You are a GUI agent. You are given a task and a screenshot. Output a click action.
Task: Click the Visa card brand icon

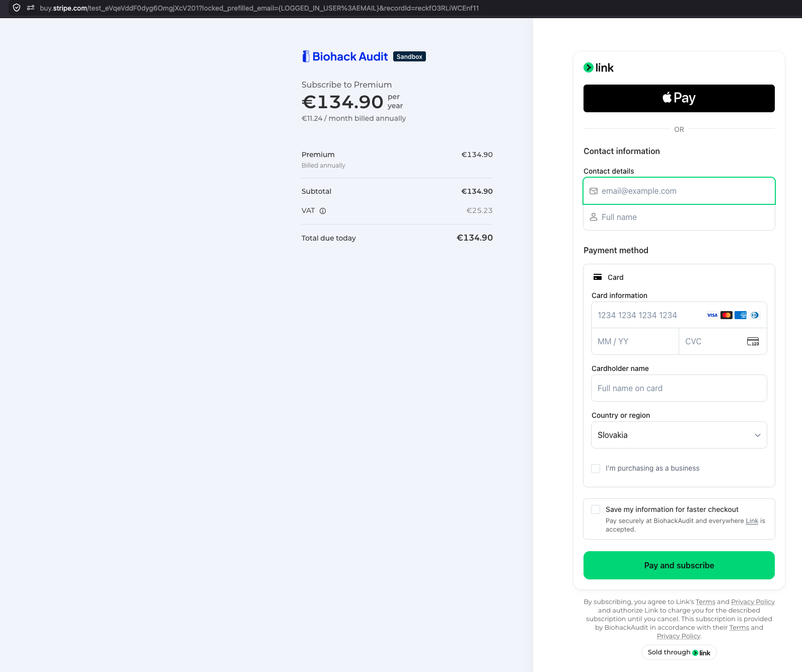tap(712, 315)
